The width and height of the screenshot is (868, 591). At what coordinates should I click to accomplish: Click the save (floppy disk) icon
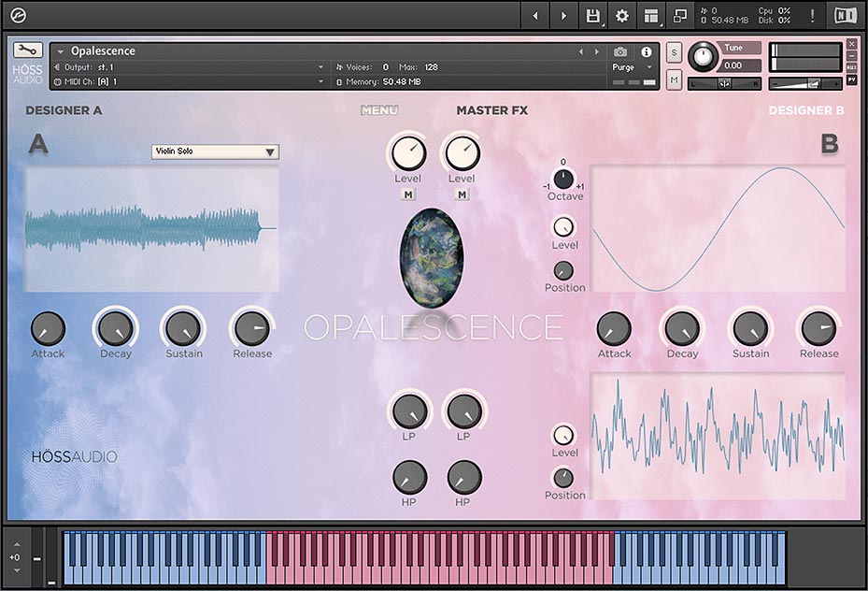593,14
